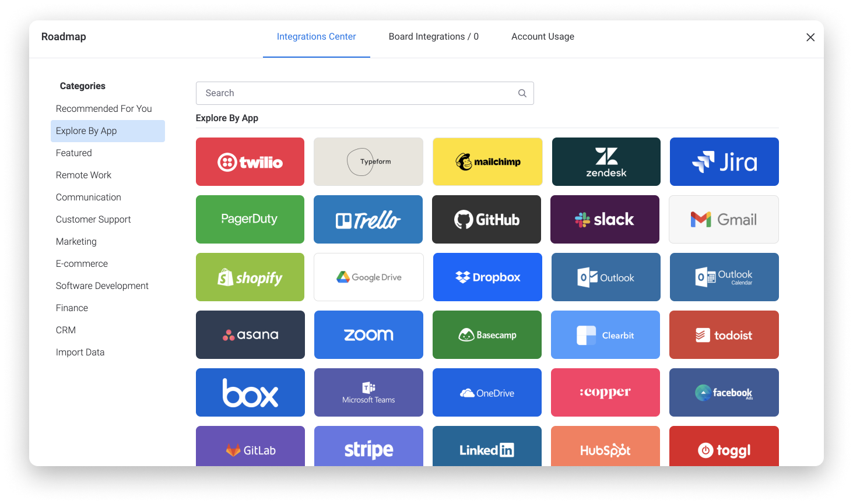
Task: Open the Jira integration tile
Action: (724, 161)
